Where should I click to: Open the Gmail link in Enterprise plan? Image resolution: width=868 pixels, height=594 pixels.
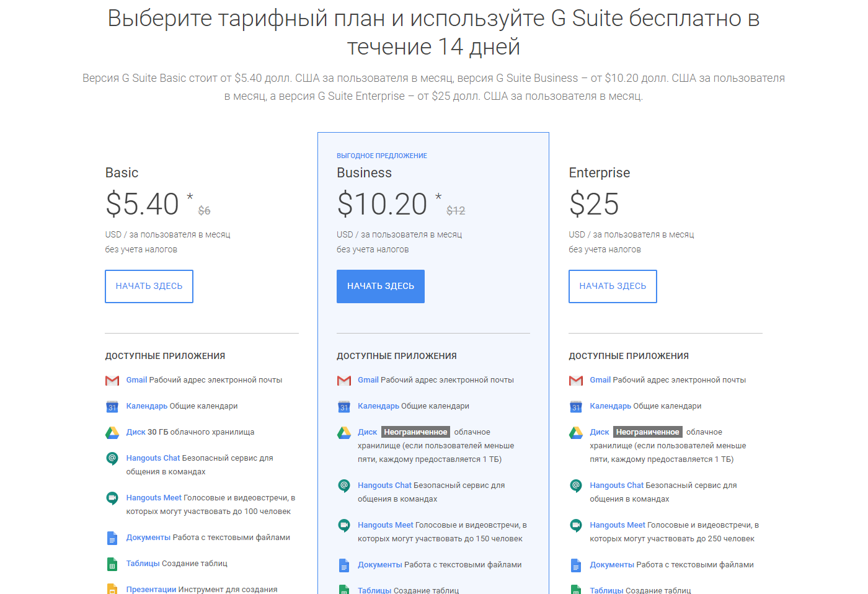(x=600, y=380)
